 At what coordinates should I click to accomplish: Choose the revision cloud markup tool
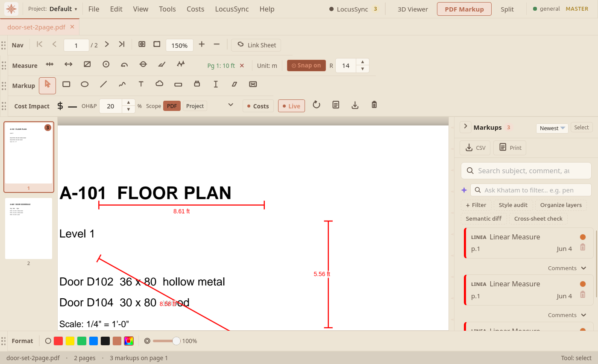[x=159, y=84]
